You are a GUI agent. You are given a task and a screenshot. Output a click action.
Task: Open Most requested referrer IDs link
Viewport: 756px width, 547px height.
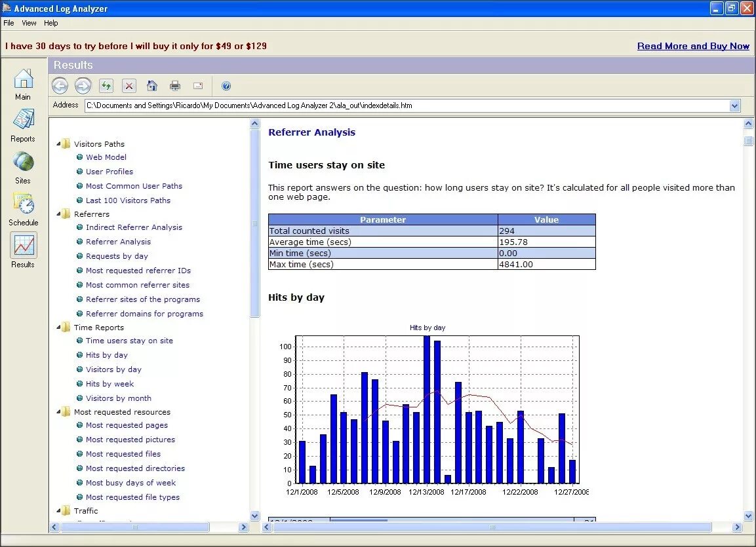138,271
